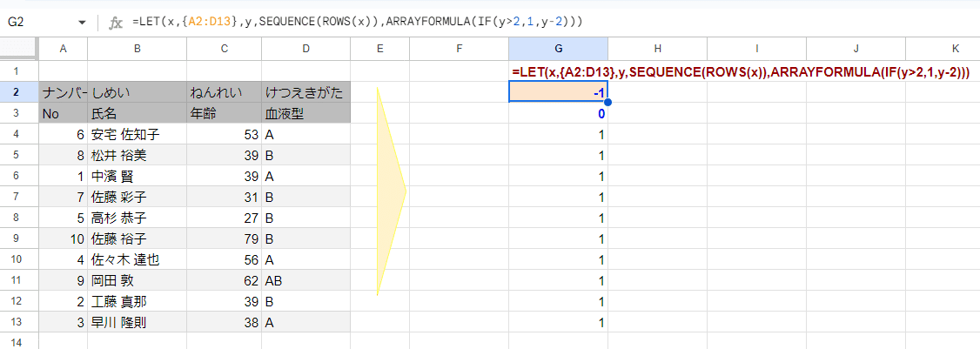The height and width of the screenshot is (349, 980).
Task: Select row 3 header
Action: pos(19,113)
